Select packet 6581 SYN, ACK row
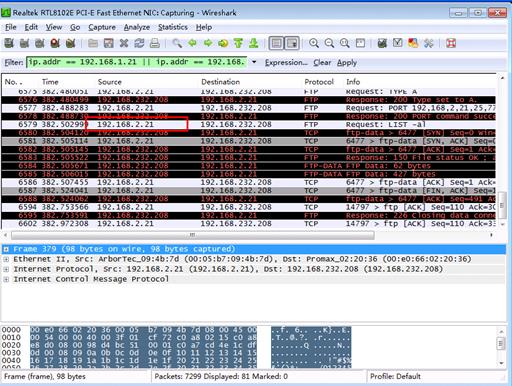512x386 pixels. 248,141
